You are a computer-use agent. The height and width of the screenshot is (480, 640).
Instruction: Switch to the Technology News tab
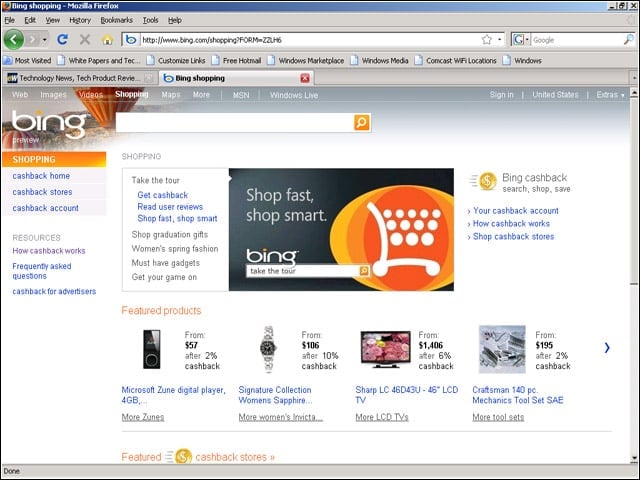(x=80, y=78)
